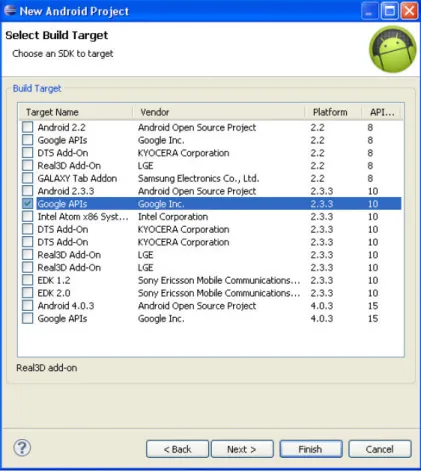Click the '2.2' platform cell in GALAXY Tab row
The width and height of the screenshot is (421, 472).
317,178
